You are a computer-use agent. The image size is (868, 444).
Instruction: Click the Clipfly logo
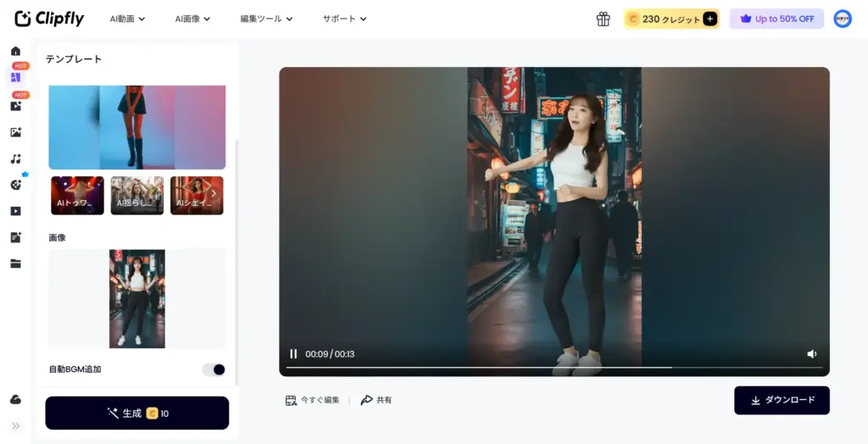tap(49, 19)
